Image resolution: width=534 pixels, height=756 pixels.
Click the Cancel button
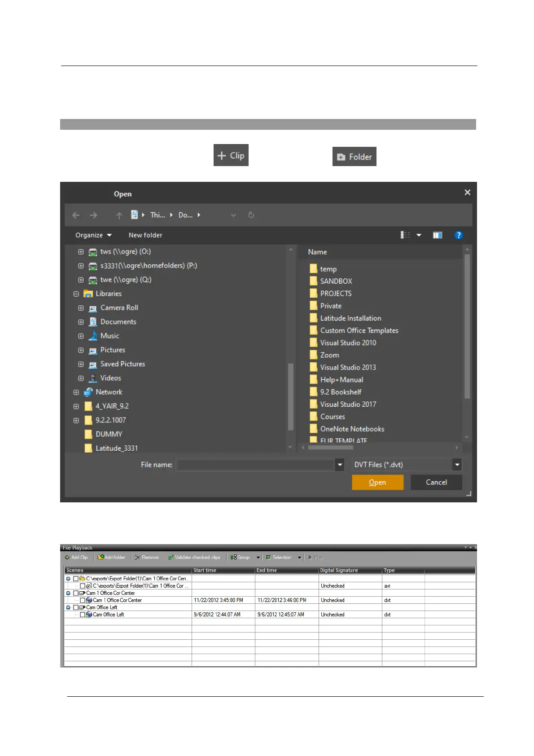(x=436, y=482)
